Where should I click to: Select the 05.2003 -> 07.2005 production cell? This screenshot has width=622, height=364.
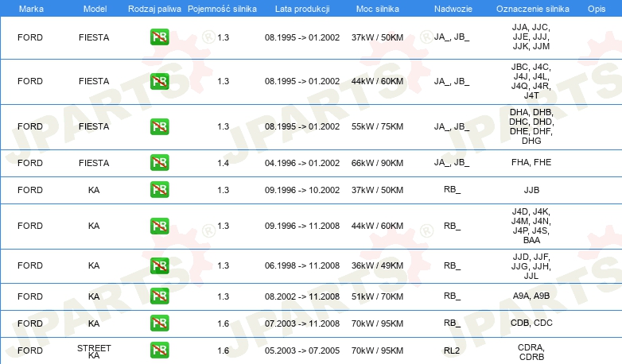point(302,350)
